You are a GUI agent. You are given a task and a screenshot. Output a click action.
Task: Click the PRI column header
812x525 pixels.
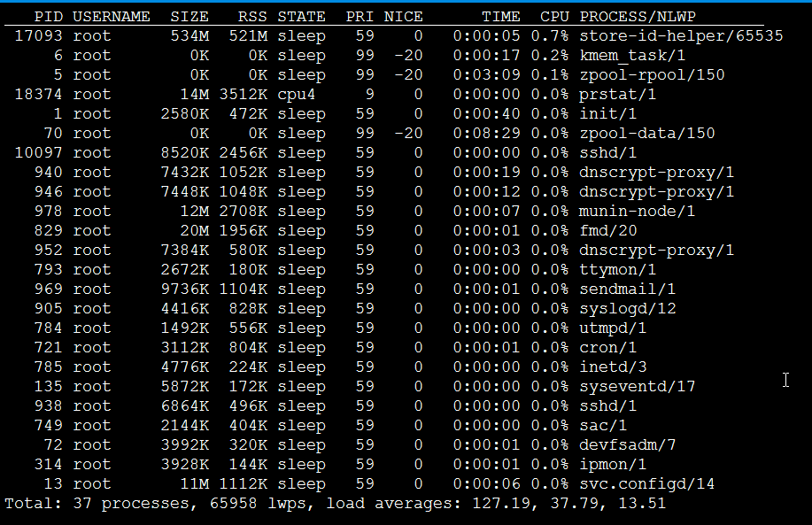coord(360,17)
